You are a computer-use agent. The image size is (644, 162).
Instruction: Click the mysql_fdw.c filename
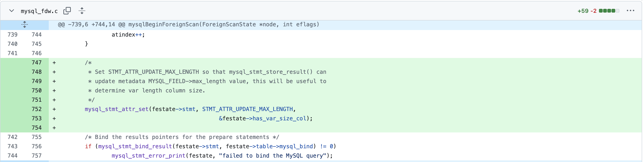[x=39, y=11]
